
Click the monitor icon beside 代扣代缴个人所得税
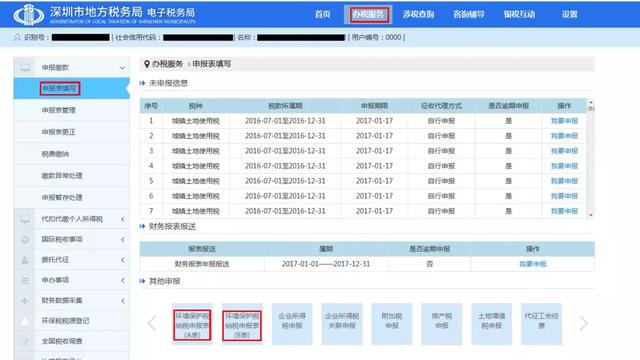point(25,219)
